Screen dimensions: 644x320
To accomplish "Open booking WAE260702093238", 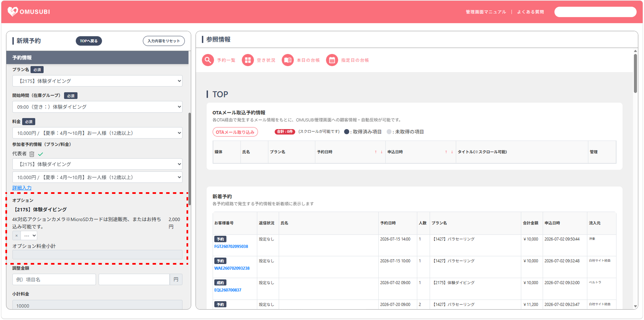I will [232, 268].
